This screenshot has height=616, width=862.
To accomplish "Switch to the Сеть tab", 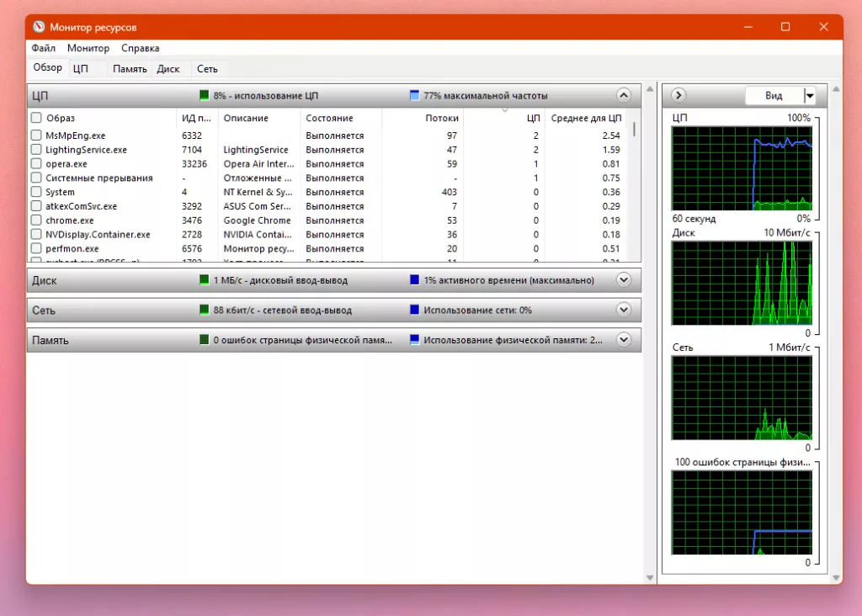I will point(207,69).
